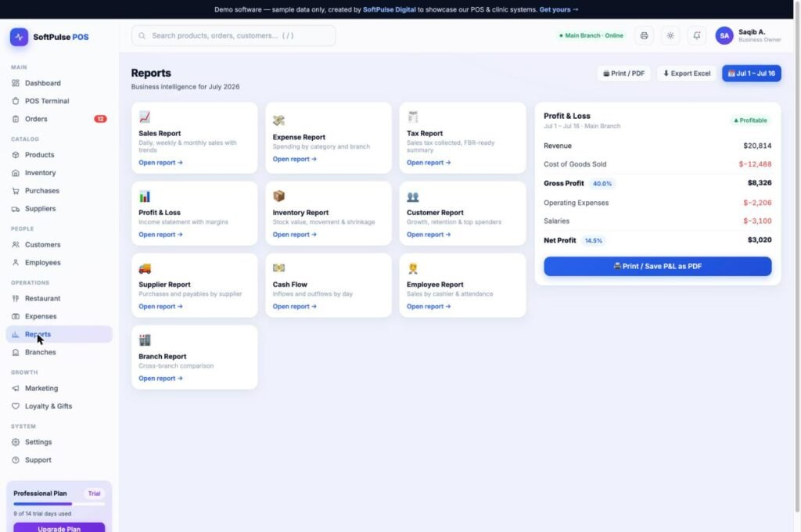Open Orders in the sidebar
Viewport: 801px width, 532px height.
(x=59, y=119)
